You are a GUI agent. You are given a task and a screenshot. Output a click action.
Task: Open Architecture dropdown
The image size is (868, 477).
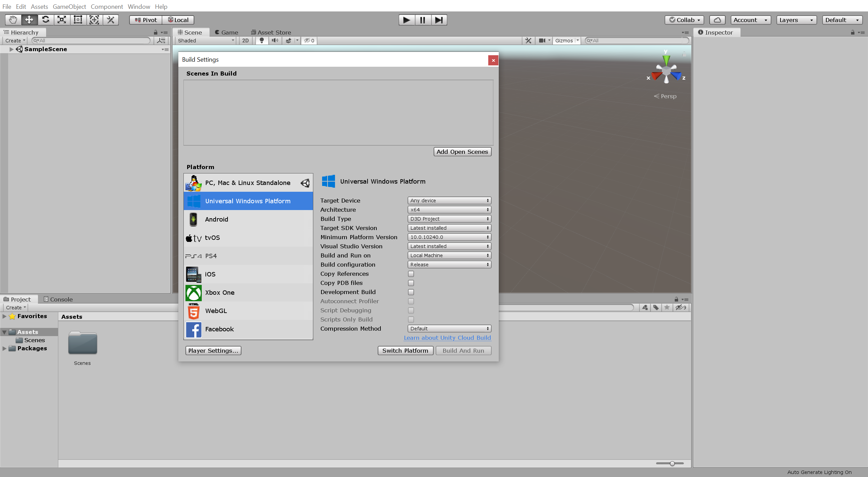tap(449, 210)
